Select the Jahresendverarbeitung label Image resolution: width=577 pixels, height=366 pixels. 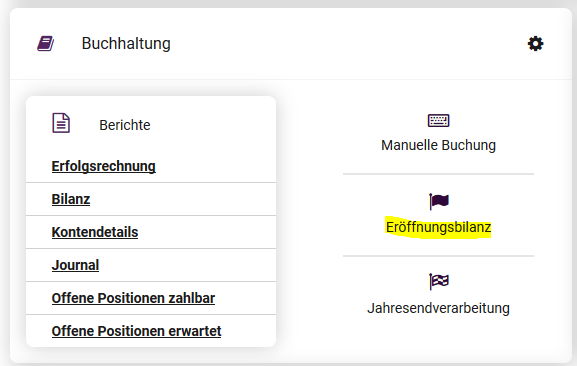438,308
